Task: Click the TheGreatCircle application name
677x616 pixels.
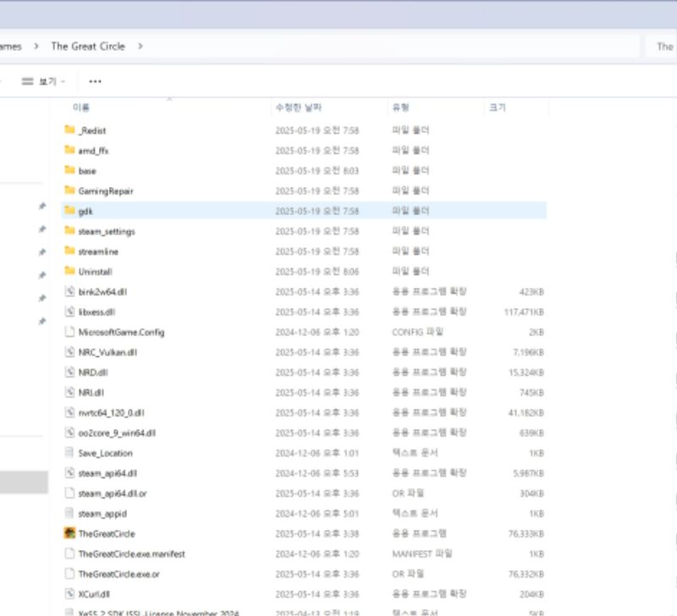Action: click(107, 534)
